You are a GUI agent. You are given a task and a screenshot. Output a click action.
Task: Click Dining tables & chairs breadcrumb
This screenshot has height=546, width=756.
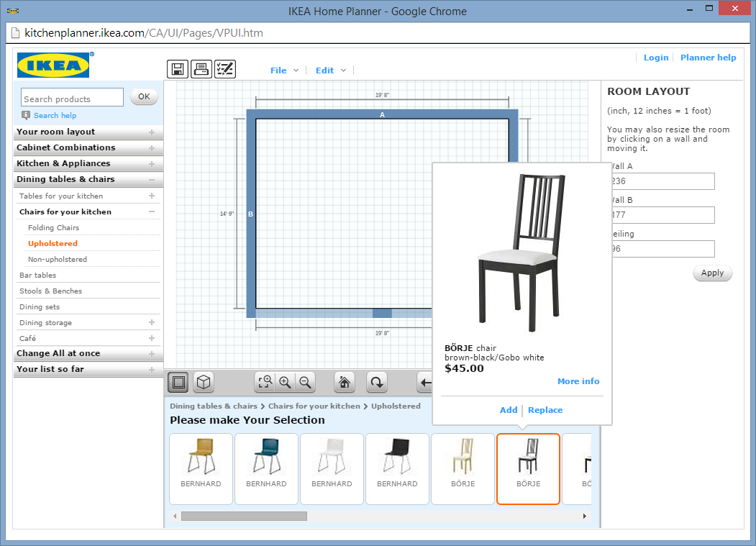click(214, 406)
